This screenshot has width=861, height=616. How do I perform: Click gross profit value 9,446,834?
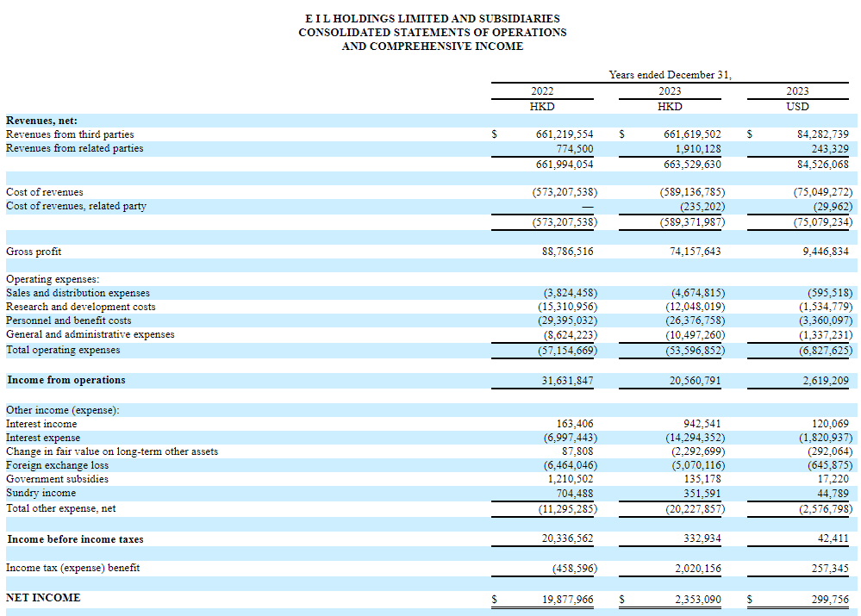[x=826, y=252]
